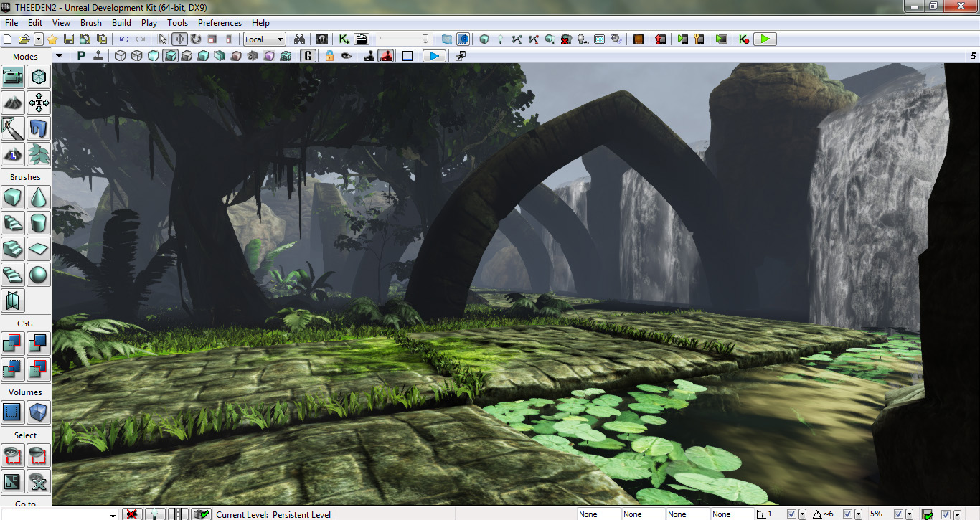
Task: Click CSG Add button
Action: [x=13, y=343]
